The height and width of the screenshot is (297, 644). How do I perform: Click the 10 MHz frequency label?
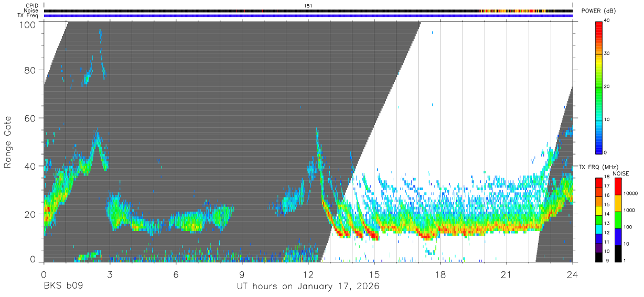pos(607,251)
